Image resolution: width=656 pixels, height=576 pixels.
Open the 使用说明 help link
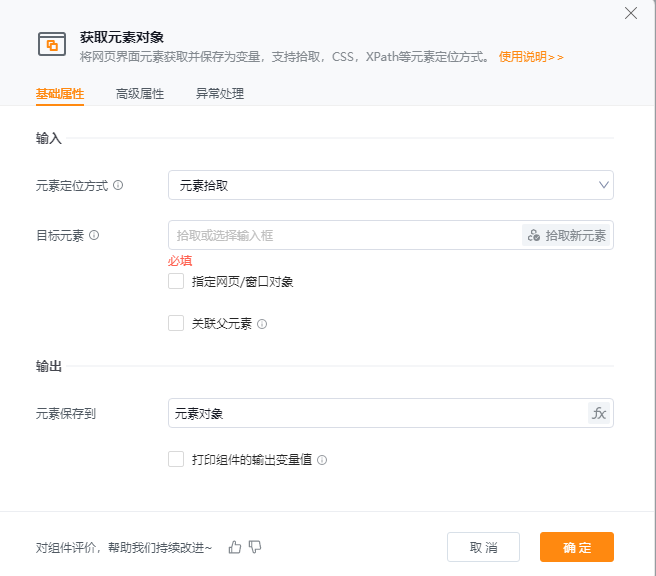(x=531, y=57)
